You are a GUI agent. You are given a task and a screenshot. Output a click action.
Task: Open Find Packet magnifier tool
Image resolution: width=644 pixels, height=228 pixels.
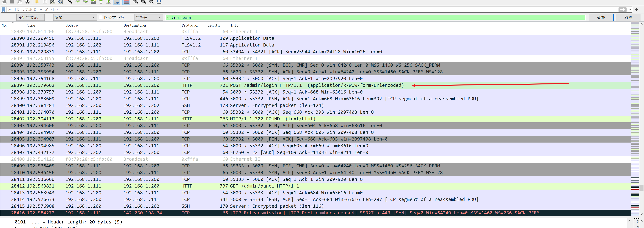pyautogui.click(x=70, y=2)
